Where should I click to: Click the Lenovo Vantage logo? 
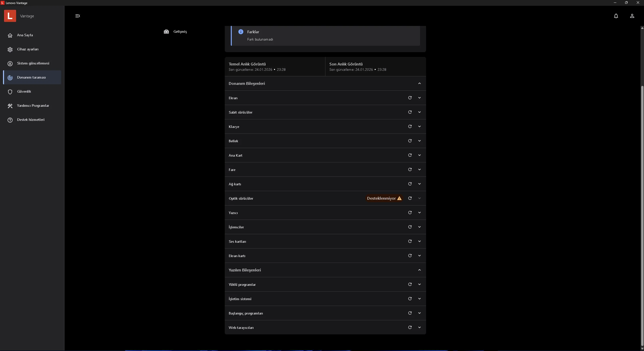(10, 16)
